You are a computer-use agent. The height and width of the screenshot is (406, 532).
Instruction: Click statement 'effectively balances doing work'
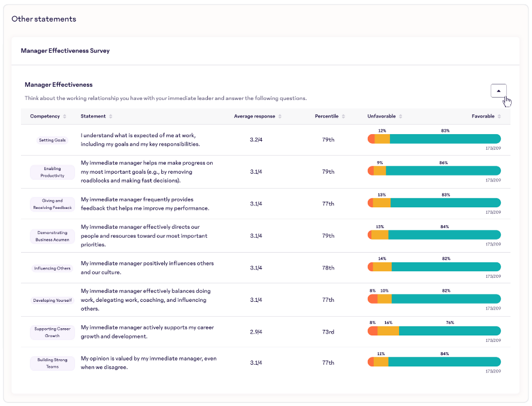tap(146, 300)
